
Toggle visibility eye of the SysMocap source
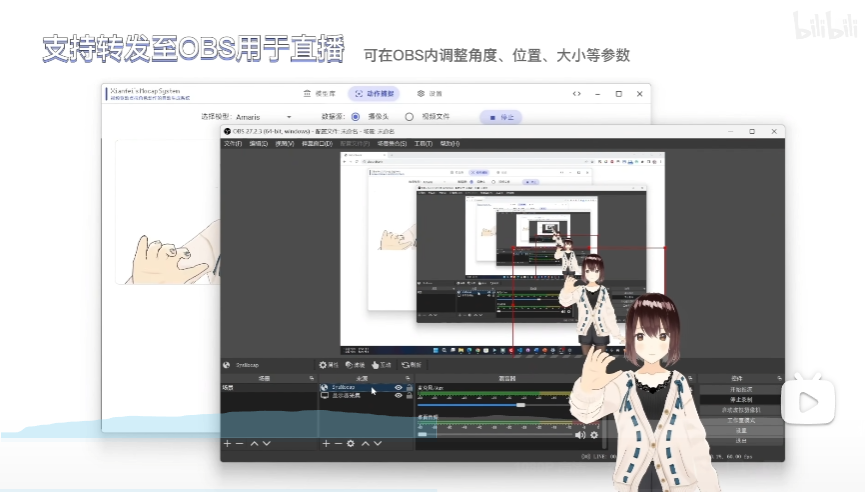398,388
